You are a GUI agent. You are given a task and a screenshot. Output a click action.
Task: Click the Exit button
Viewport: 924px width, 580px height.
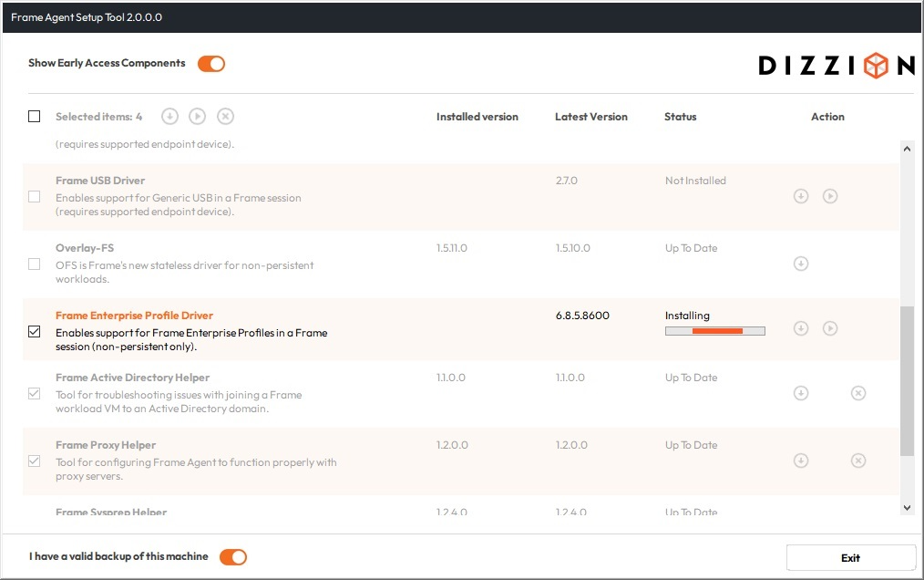pyautogui.click(x=850, y=557)
